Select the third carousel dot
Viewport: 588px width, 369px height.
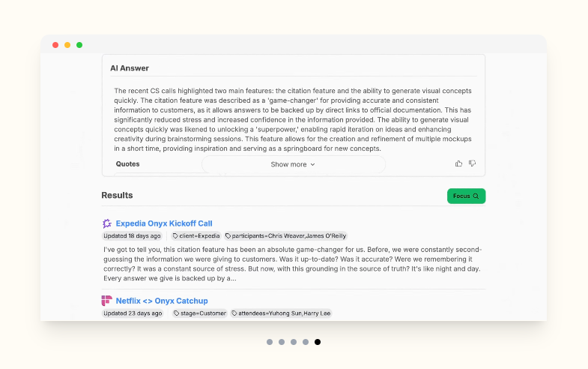pyautogui.click(x=294, y=342)
